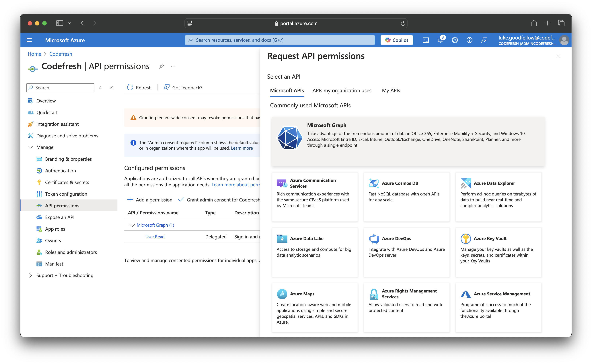This screenshot has width=592, height=364.
Task: Click the help question mark icon
Action: click(469, 40)
